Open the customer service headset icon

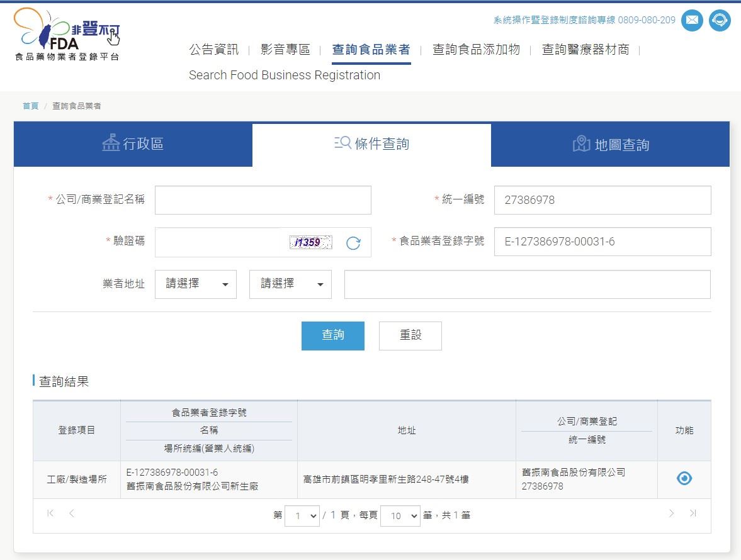720,20
